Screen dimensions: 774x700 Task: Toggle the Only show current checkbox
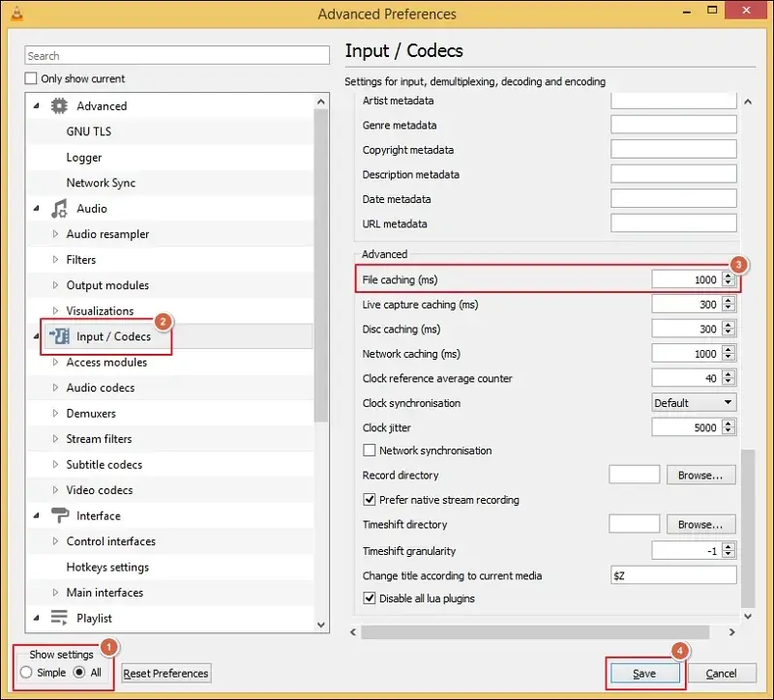(31, 78)
